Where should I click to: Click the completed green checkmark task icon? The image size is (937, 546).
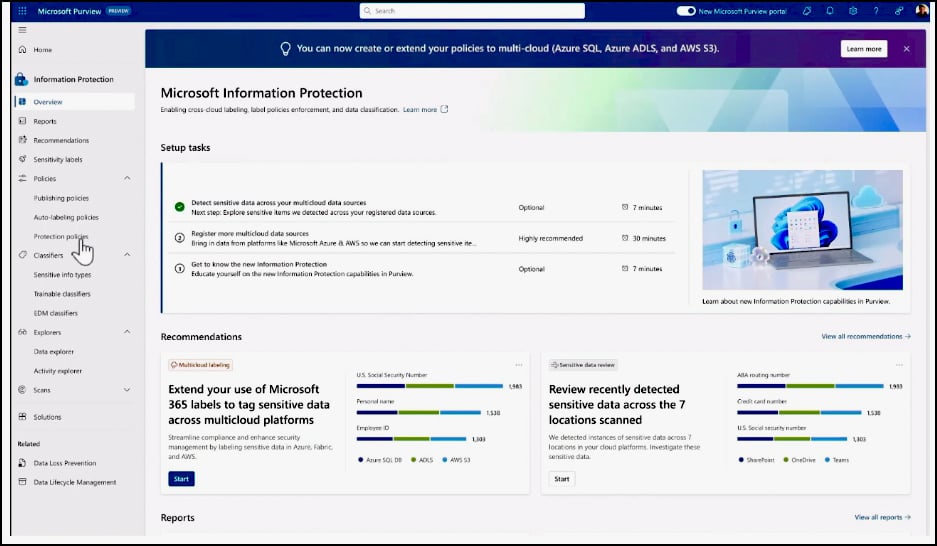click(x=179, y=207)
